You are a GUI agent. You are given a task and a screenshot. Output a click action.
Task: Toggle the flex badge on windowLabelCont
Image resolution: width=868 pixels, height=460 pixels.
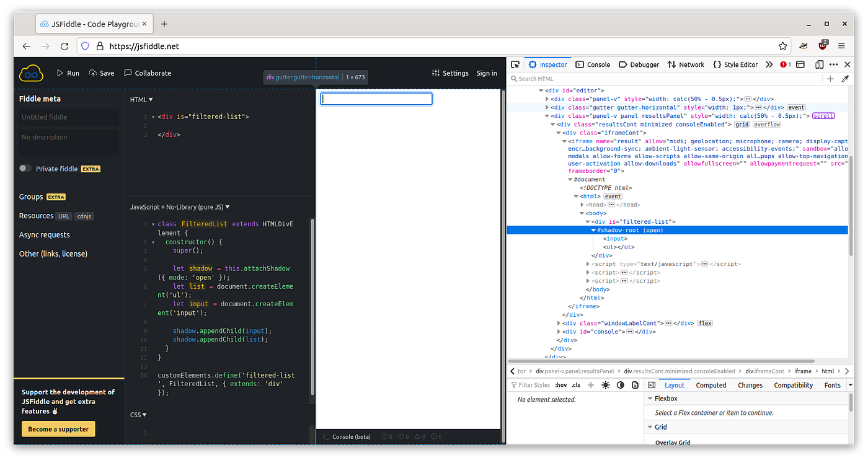(x=705, y=323)
